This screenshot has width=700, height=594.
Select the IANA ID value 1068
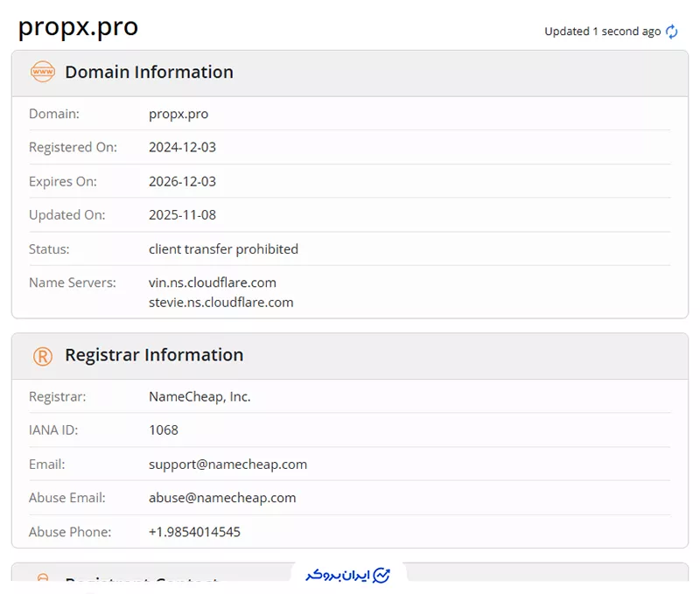coord(164,430)
